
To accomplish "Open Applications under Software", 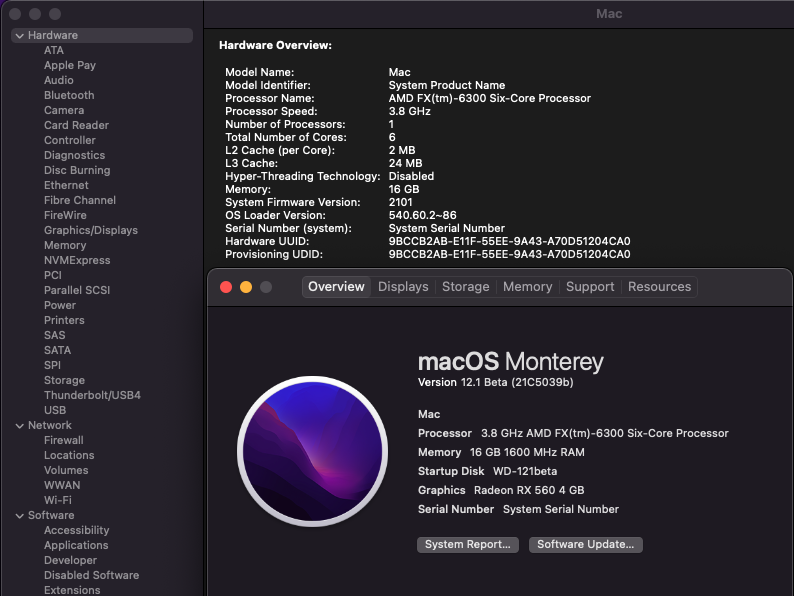I will pos(76,546).
